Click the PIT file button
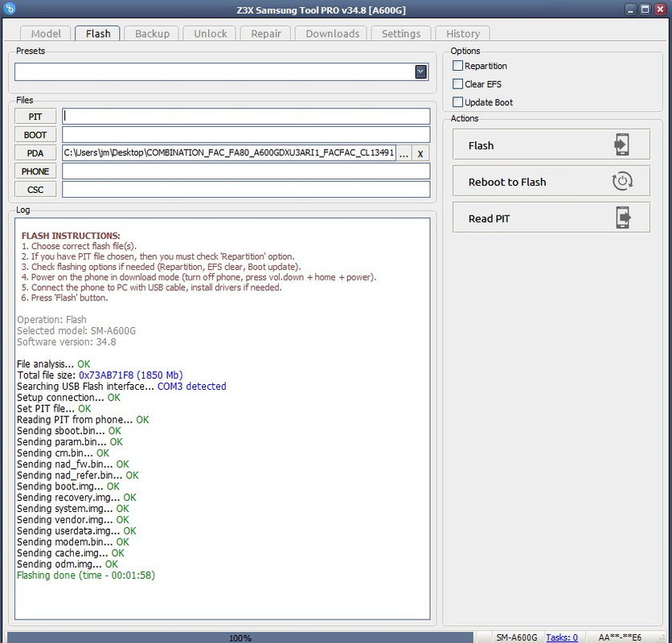672x643 pixels. pos(35,117)
